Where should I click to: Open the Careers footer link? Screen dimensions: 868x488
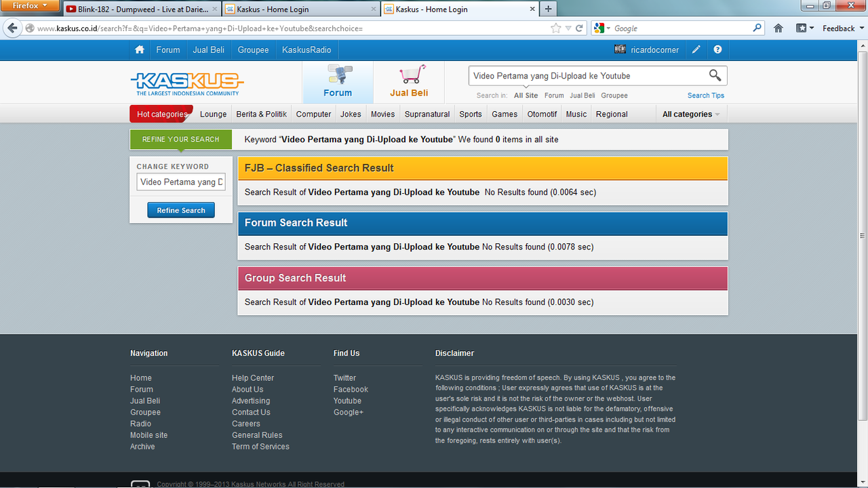click(246, 424)
